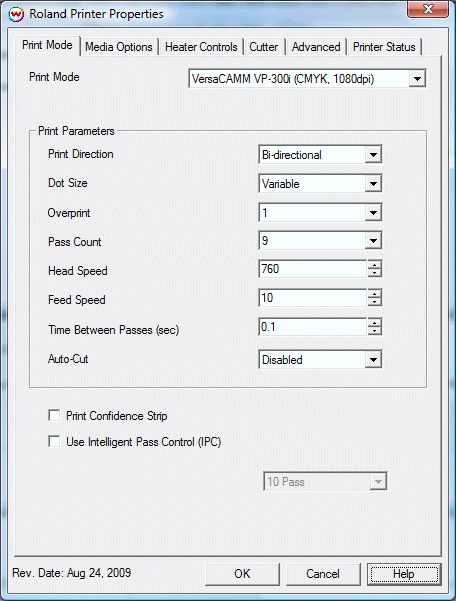
Task: Switch to the Media Options tab
Action: click(119, 47)
